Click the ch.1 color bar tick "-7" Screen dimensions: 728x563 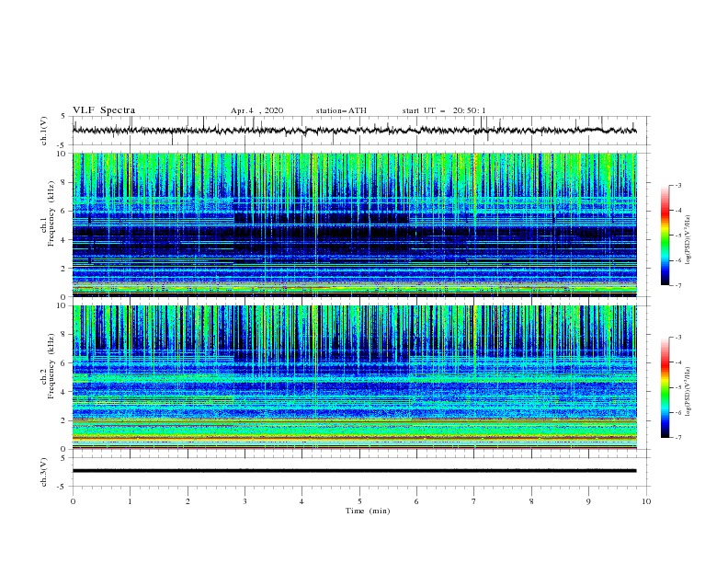click(677, 285)
